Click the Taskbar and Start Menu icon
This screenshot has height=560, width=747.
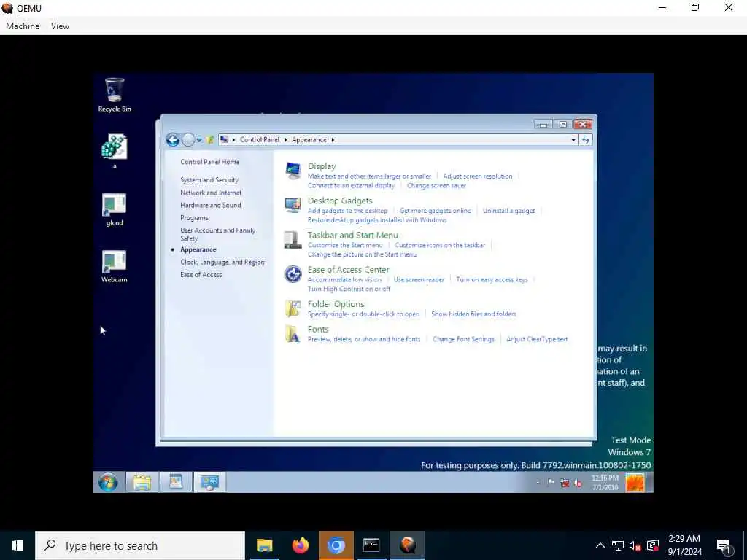pos(293,239)
